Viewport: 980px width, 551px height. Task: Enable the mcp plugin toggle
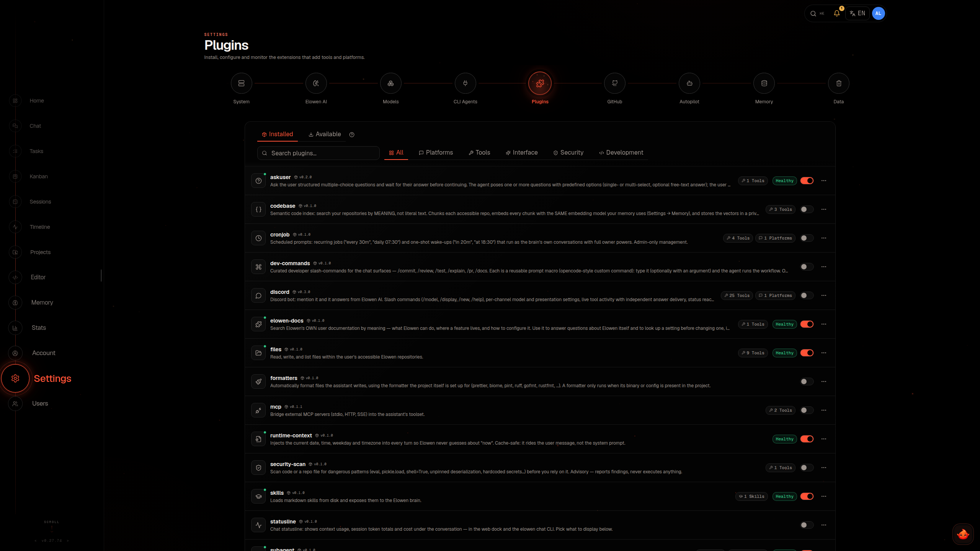click(807, 410)
